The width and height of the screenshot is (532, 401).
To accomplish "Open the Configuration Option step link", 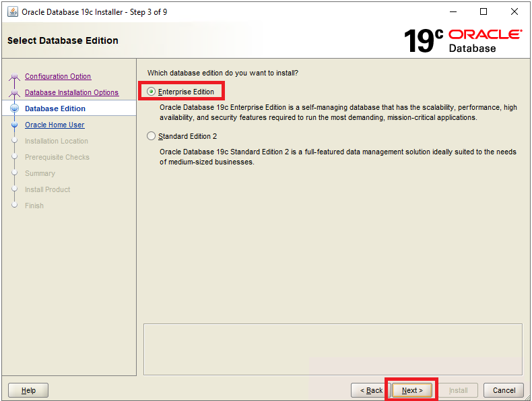I will click(x=58, y=76).
